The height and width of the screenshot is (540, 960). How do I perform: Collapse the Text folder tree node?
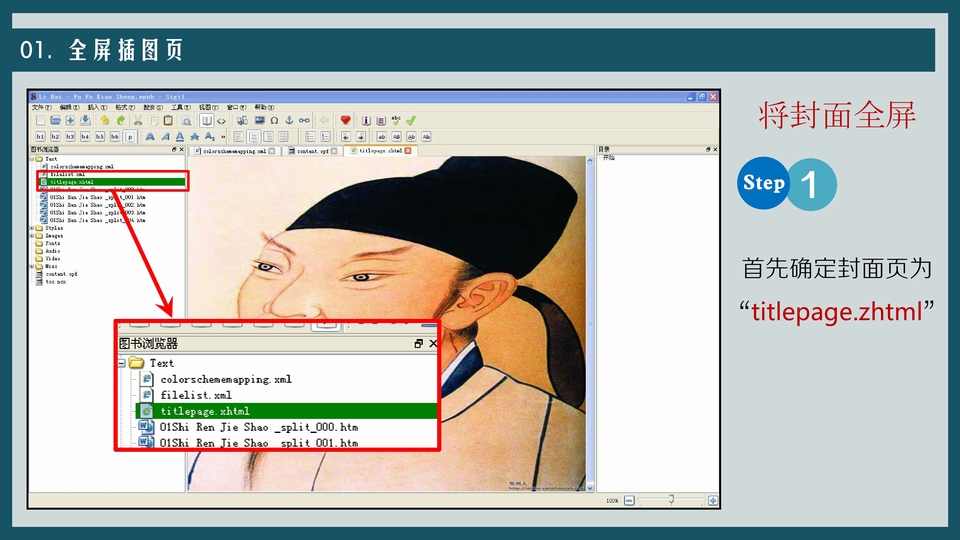(x=32, y=159)
